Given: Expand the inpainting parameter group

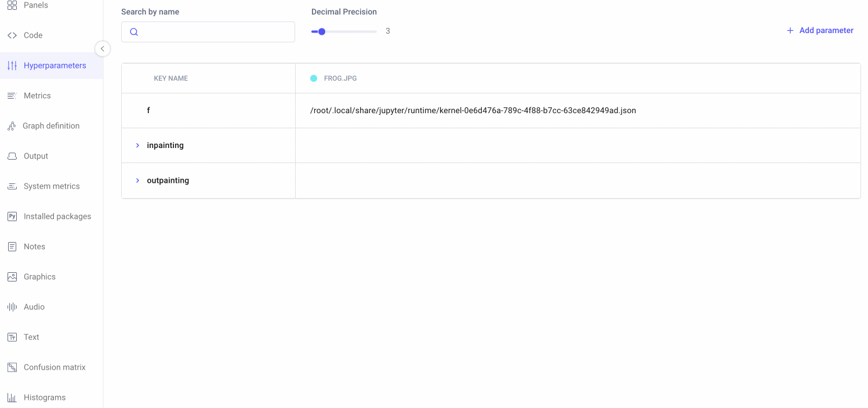Looking at the screenshot, I should (137, 145).
